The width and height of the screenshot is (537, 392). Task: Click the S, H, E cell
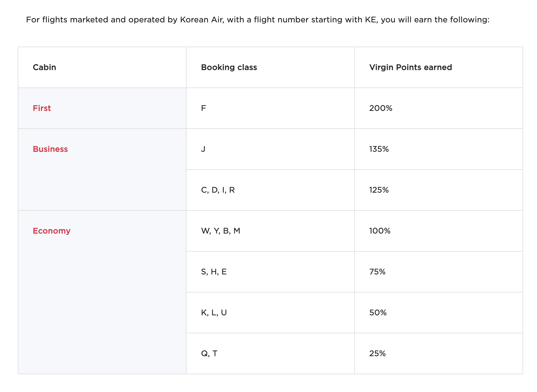click(x=214, y=272)
